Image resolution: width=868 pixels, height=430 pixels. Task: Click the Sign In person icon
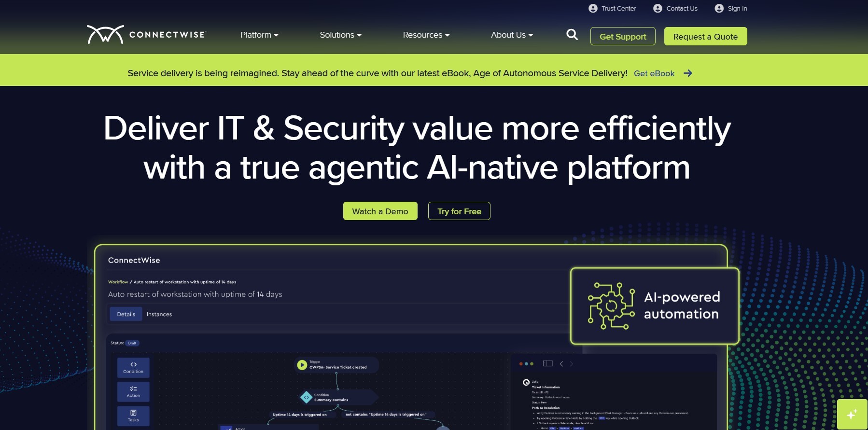[x=719, y=8]
